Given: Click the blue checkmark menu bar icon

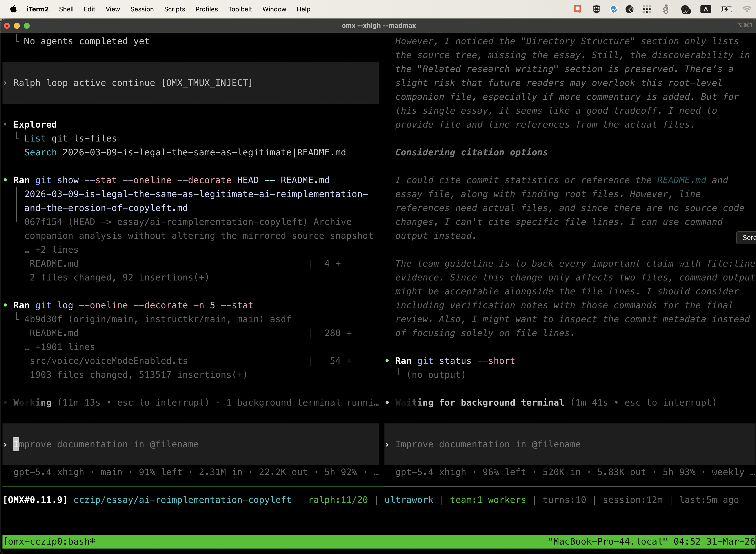Looking at the screenshot, I should point(613,9).
